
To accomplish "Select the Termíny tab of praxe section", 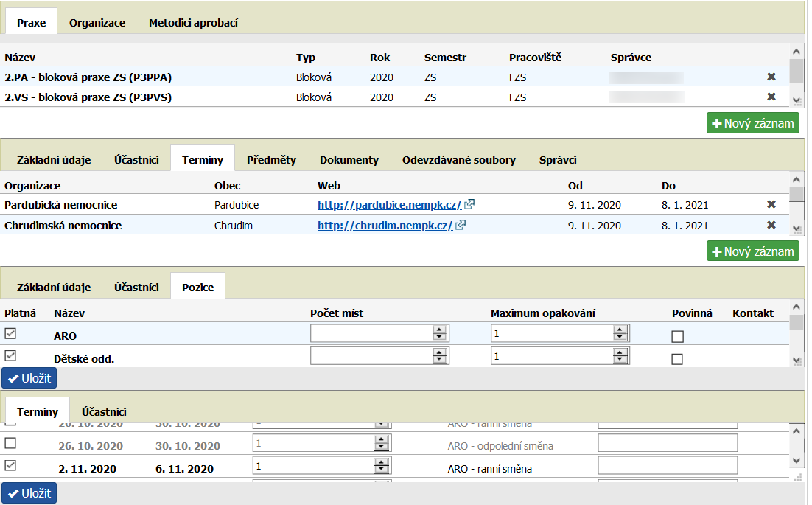I will tap(203, 159).
